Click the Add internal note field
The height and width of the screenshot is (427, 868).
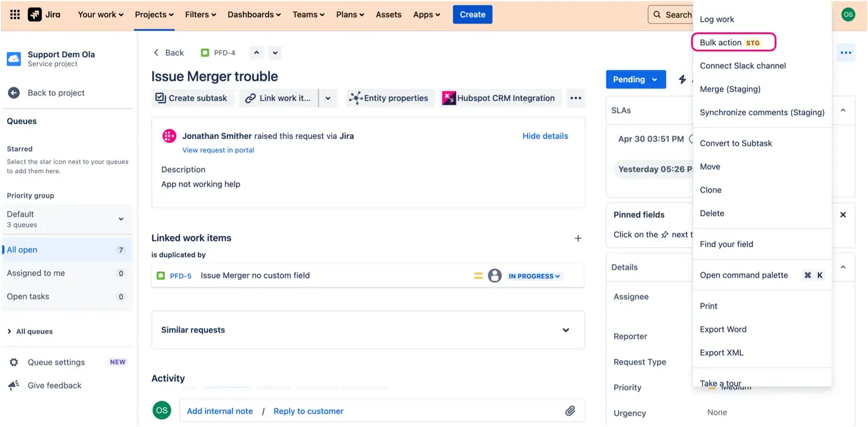220,411
